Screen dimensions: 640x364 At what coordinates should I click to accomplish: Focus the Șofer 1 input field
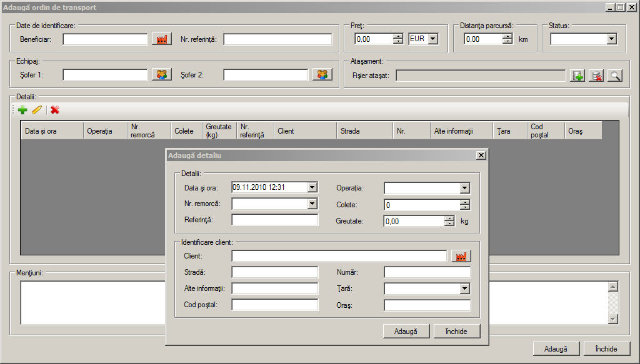point(105,74)
